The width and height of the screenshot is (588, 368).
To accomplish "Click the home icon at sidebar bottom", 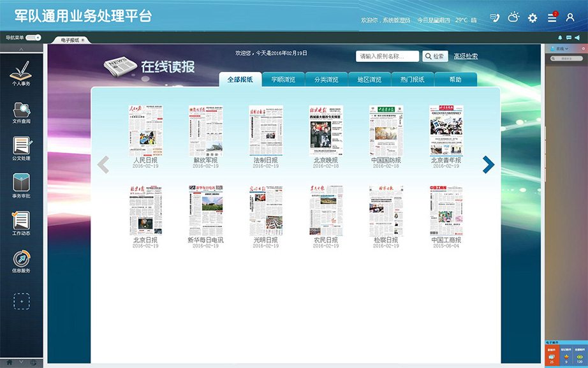I will (x=10, y=362).
